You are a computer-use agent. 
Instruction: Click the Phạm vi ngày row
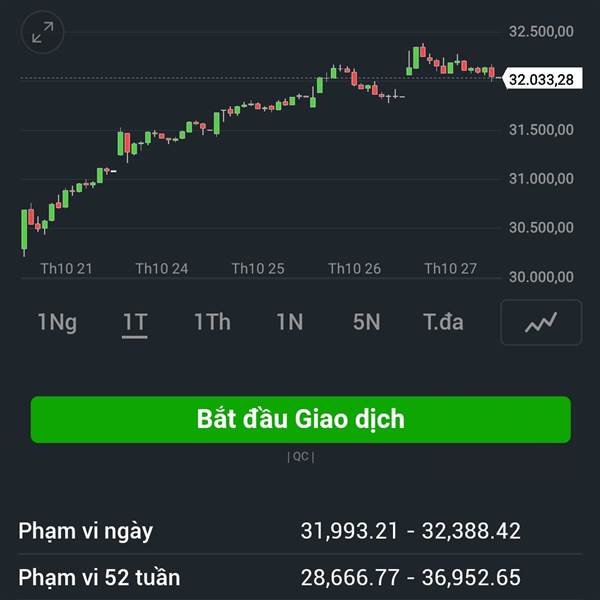(300, 531)
